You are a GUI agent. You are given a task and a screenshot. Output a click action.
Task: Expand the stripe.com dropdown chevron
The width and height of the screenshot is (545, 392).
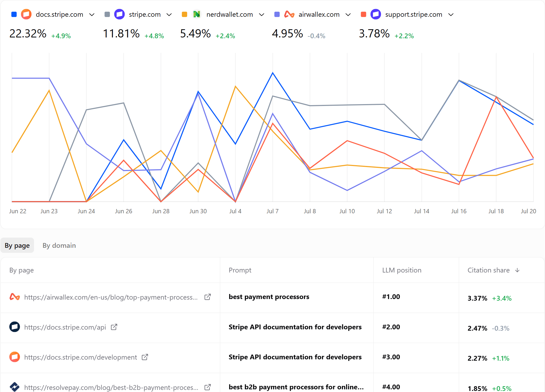pyautogui.click(x=169, y=15)
